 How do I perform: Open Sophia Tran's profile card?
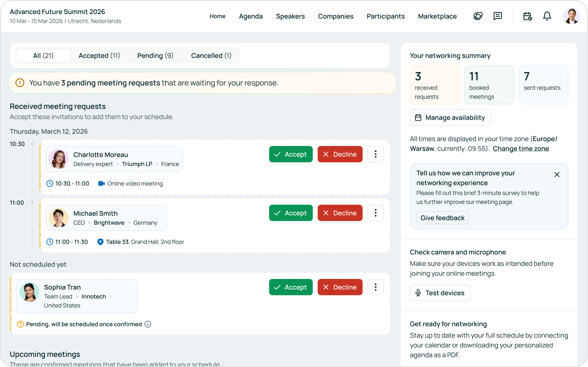tap(77, 296)
